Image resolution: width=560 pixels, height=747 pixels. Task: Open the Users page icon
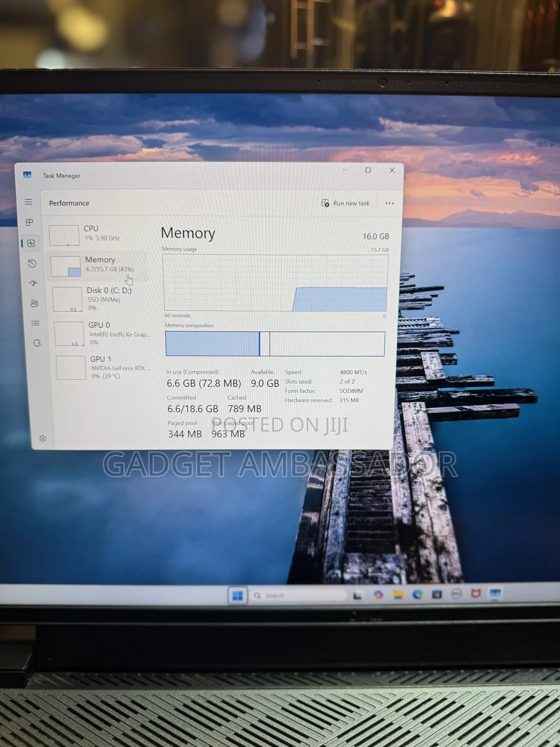click(35, 303)
